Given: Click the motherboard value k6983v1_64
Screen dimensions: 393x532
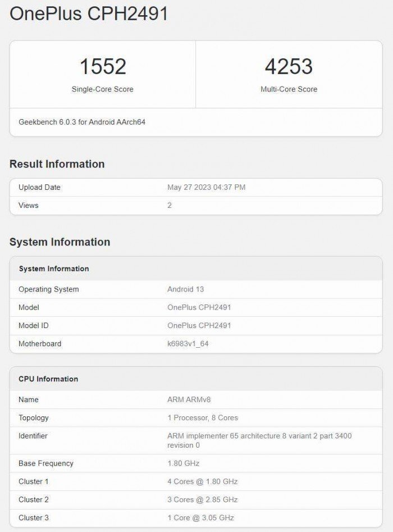Looking at the screenshot, I should coord(188,344).
